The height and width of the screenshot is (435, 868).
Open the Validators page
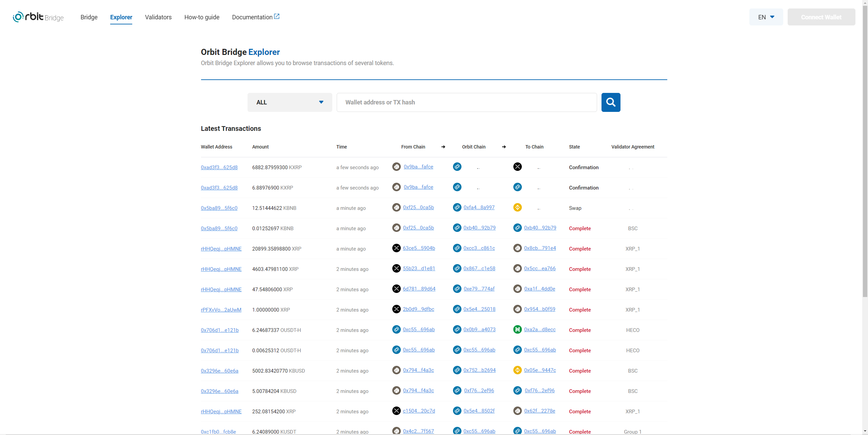158,17
